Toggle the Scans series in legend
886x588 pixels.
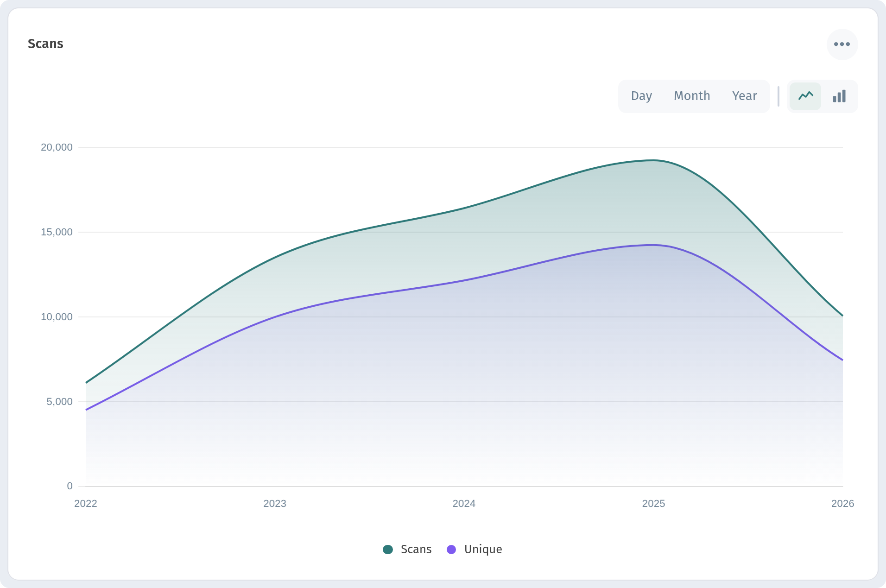pos(407,549)
